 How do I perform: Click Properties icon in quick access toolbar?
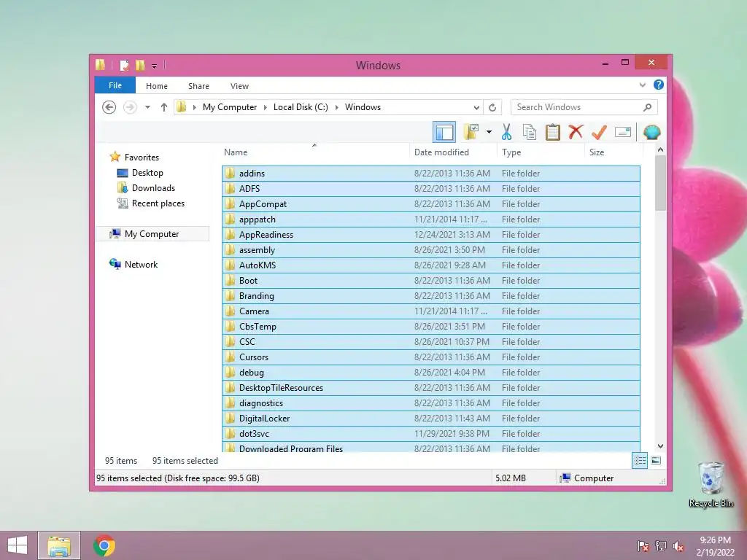124,65
